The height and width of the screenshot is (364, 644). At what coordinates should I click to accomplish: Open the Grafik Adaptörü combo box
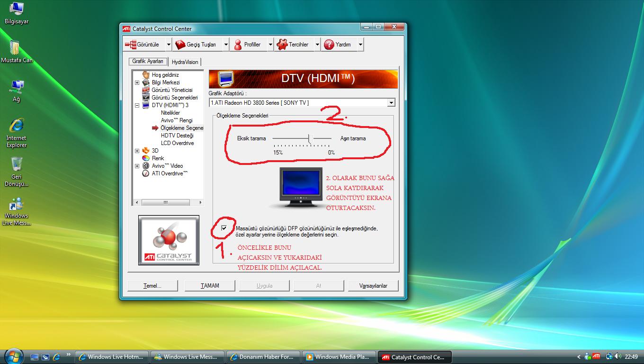pyautogui.click(x=302, y=102)
